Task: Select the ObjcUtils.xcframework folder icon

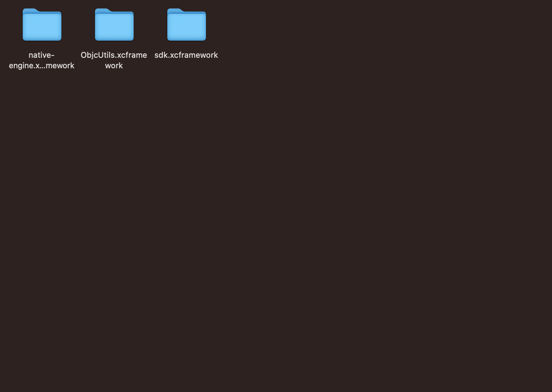Action: pos(114,25)
